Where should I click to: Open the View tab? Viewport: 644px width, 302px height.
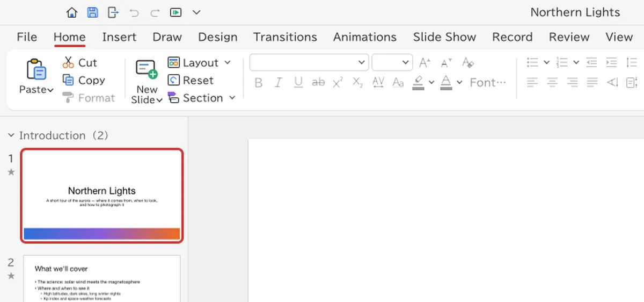(619, 37)
